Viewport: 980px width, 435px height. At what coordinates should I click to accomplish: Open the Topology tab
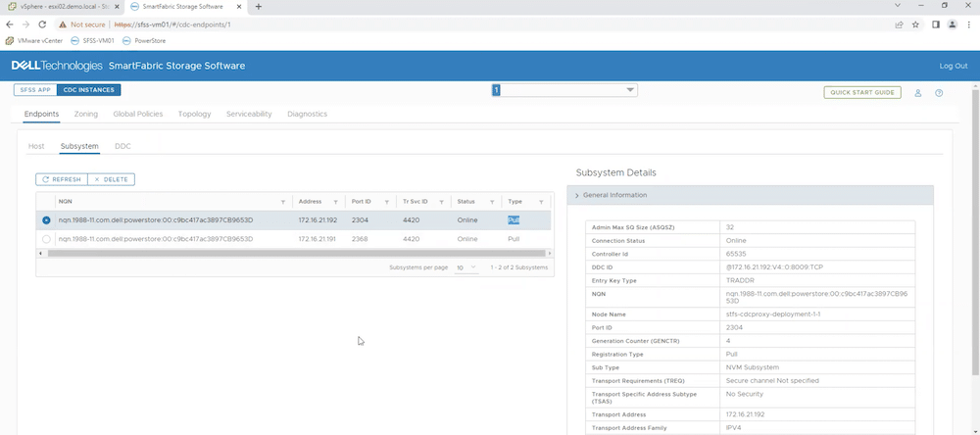point(194,114)
